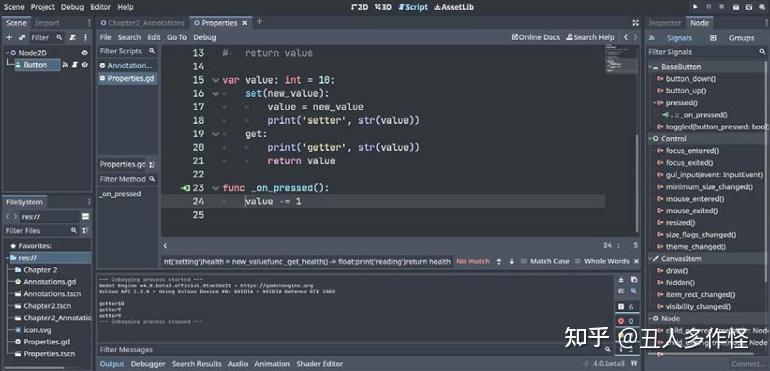This screenshot has width=770, height=371.
Task: Find next match with down arrow
Action: [x=511, y=261]
